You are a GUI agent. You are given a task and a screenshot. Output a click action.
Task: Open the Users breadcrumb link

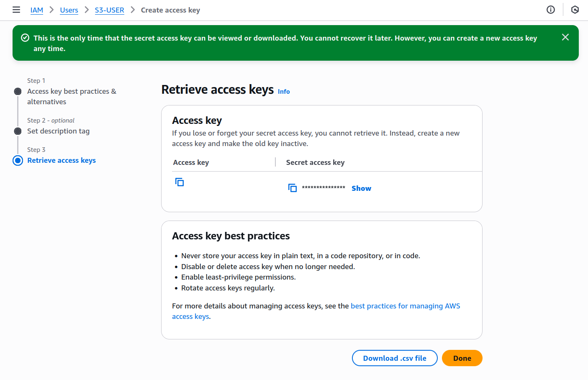69,10
